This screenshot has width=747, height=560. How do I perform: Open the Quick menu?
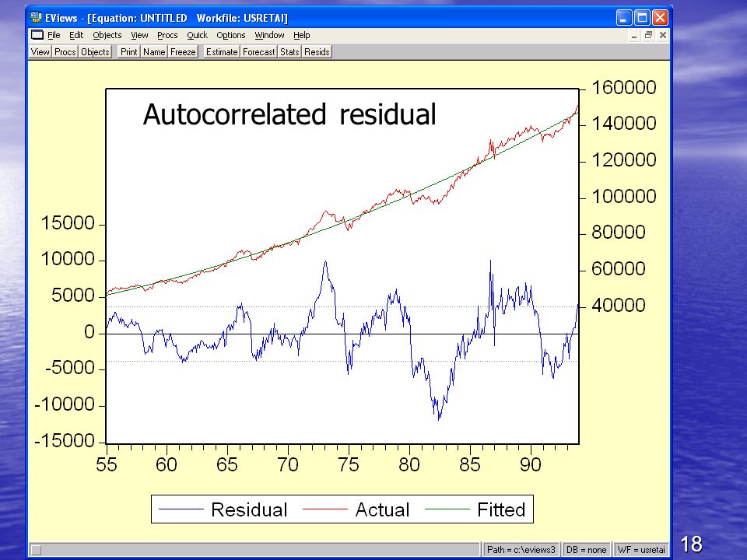tap(197, 35)
